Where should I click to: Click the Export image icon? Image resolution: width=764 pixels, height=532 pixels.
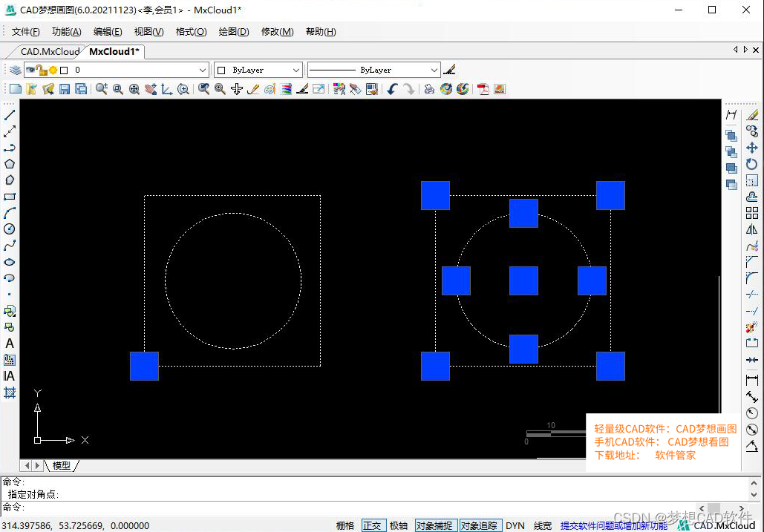(500, 89)
